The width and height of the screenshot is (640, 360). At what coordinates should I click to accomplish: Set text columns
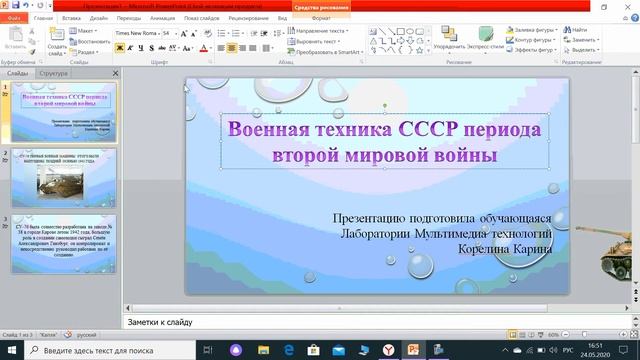tap(267, 48)
